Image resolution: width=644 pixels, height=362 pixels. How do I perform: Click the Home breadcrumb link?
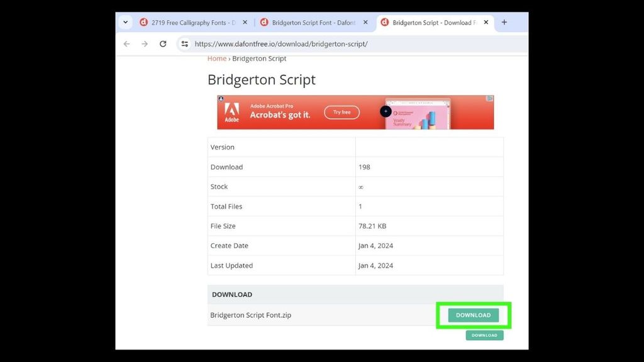point(216,58)
